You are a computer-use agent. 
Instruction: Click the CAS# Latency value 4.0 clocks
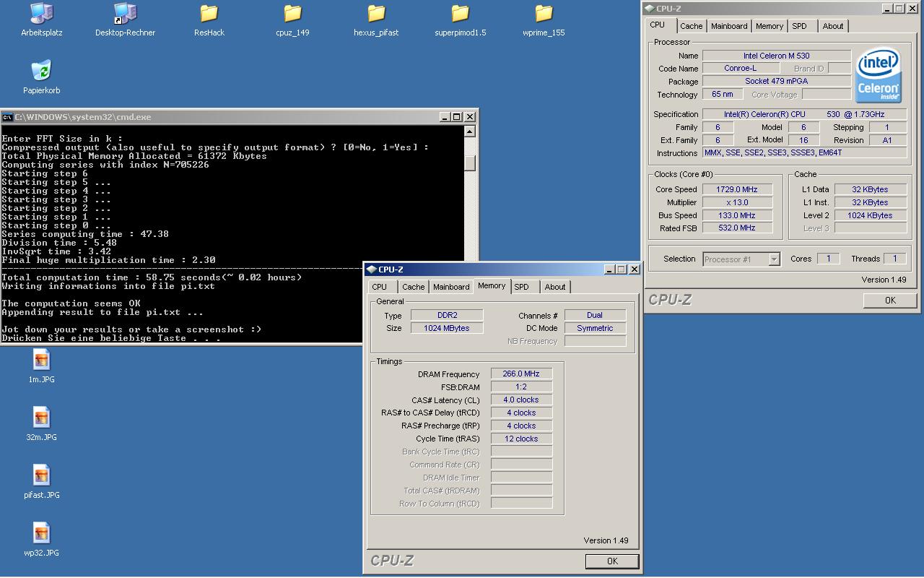point(521,400)
